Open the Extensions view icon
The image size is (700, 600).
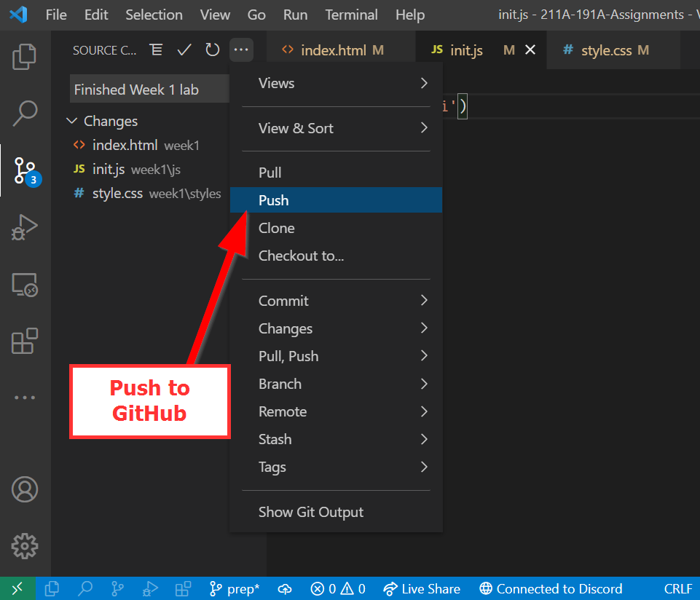pos(25,341)
